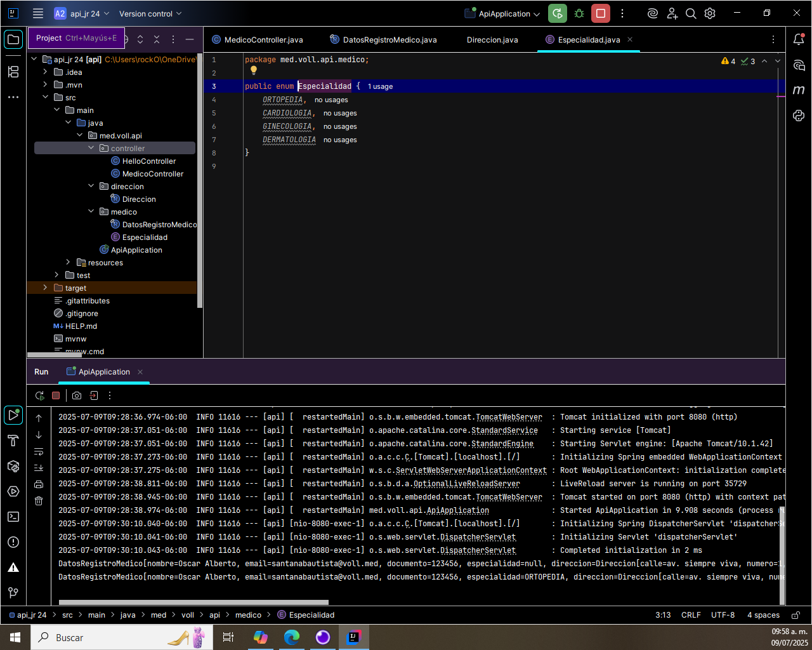Clear console output trash icon
Image resolution: width=812 pixels, height=650 pixels.
pyautogui.click(x=39, y=501)
